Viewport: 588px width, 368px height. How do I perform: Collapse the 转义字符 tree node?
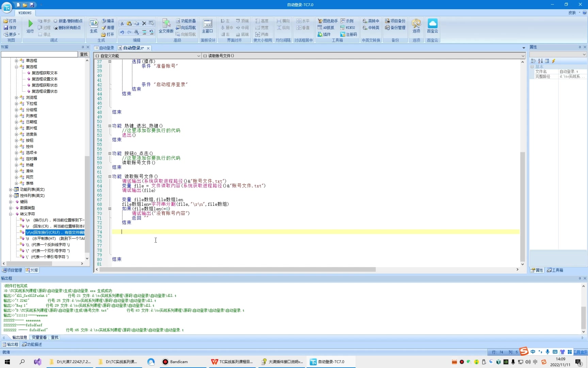point(11,214)
